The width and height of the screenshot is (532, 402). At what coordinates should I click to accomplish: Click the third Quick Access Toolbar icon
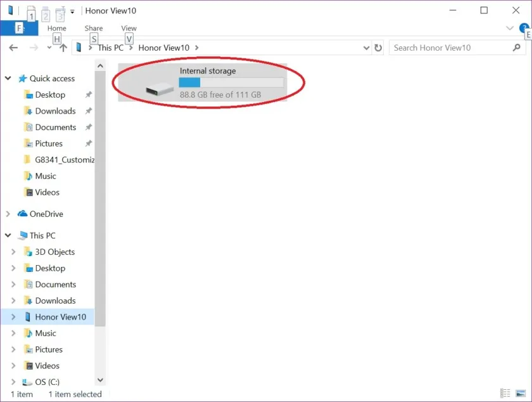pos(60,13)
